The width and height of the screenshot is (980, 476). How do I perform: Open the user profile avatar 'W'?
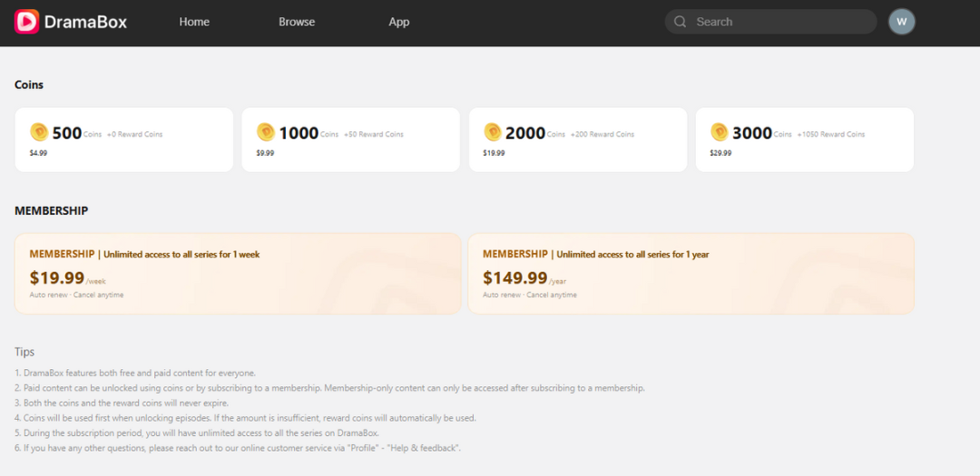[901, 22]
